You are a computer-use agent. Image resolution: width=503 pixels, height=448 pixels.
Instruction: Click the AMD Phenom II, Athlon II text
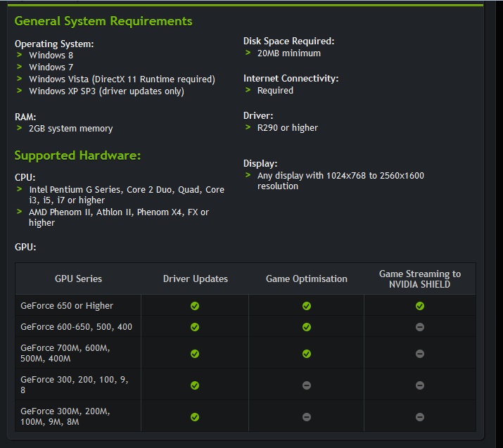tap(119, 217)
